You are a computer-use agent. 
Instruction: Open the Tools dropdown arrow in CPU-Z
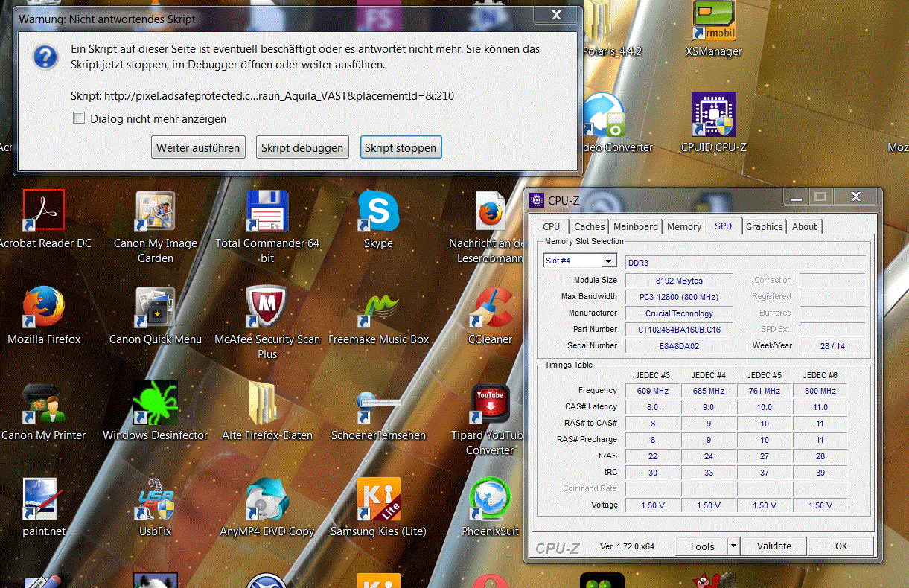coord(733,546)
